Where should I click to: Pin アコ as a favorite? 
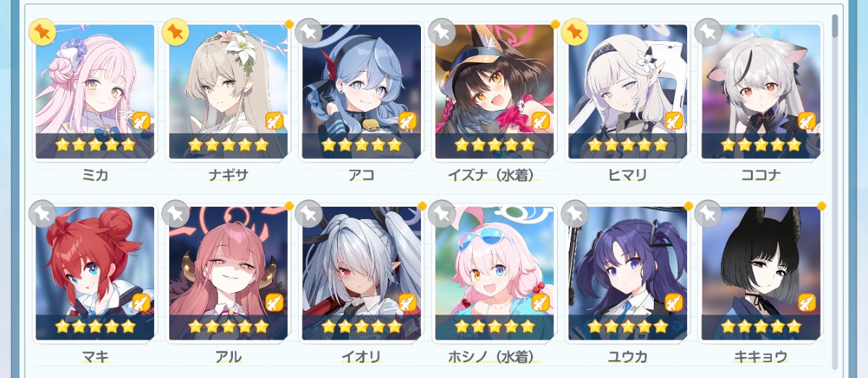point(309,32)
